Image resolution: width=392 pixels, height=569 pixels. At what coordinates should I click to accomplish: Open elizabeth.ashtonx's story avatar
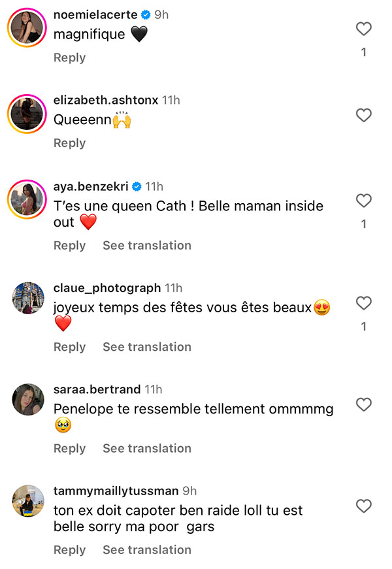(x=27, y=114)
